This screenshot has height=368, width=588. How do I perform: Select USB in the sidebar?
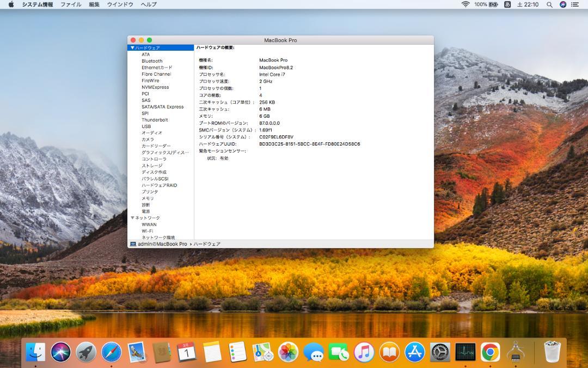click(x=146, y=126)
